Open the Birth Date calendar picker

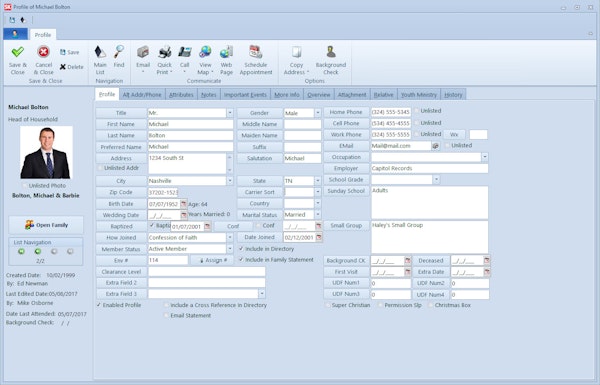pos(184,204)
